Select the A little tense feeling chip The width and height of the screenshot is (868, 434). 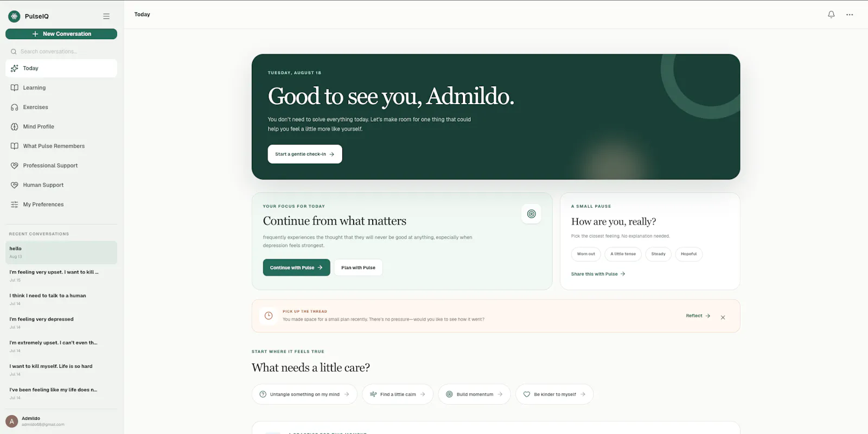[623, 254]
